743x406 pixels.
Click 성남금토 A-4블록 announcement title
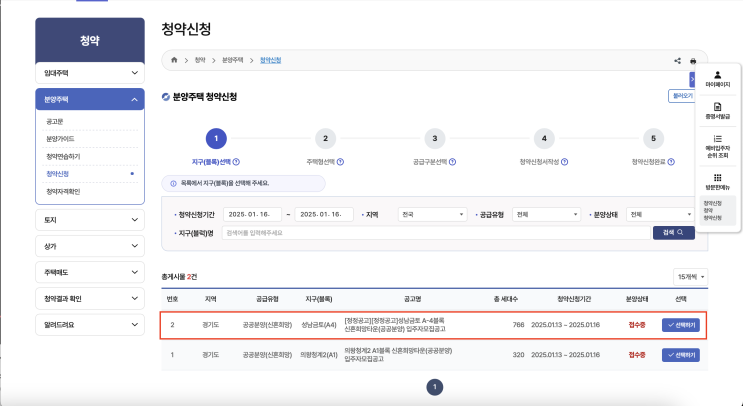(395, 325)
